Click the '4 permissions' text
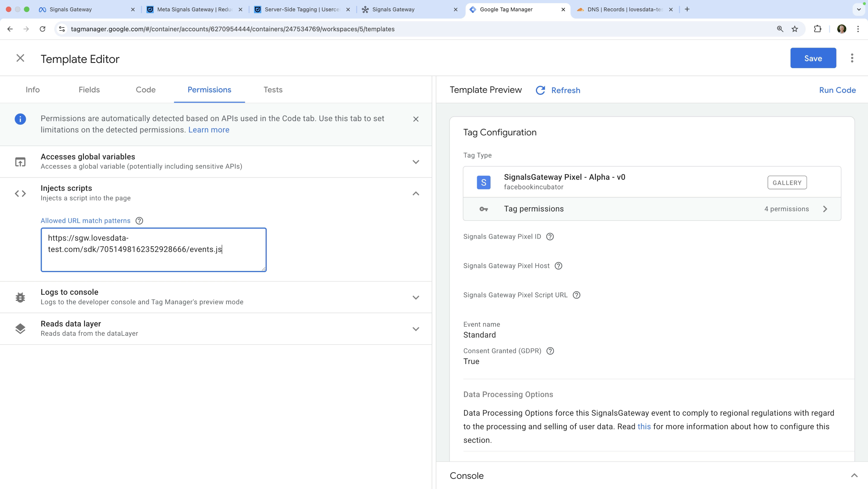 tap(786, 209)
